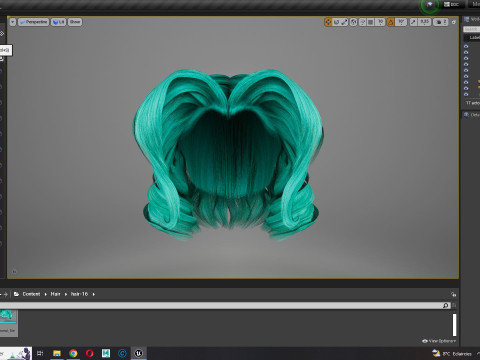Sort by the Label column header

coord(474,38)
